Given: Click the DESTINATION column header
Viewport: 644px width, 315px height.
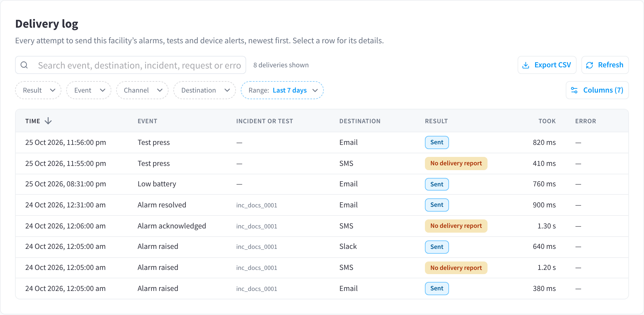Looking at the screenshot, I should pyautogui.click(x=360, y=121).
